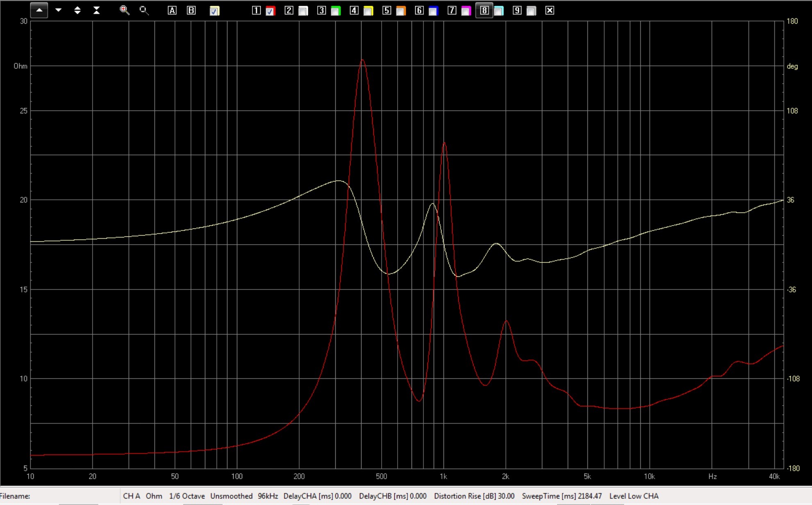812x505 pixels.
Task: Select overlay slot 8 button
Action: tap(484, 11)
